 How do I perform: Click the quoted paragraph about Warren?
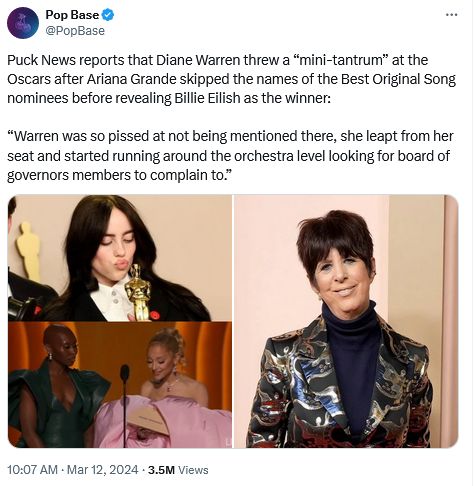(x=230, y=156)
